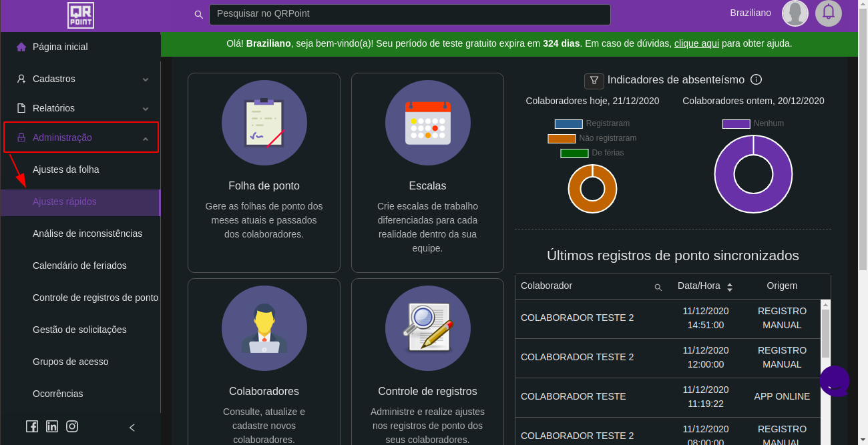This screenshot has height=445, width=868.
Task: Open Análise de inconsistências
Action: (x=87, y=234)
